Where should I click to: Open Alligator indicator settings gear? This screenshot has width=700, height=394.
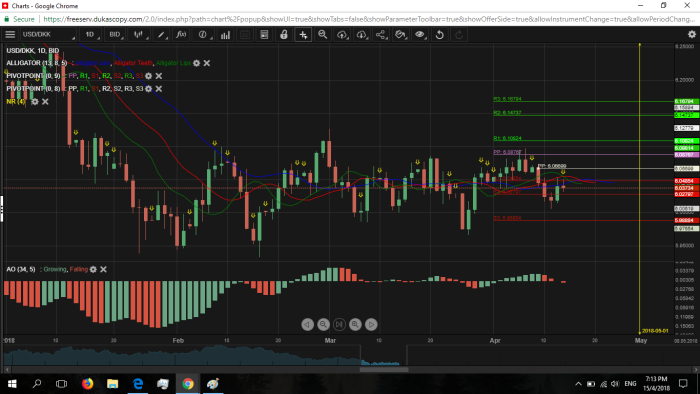coord(196,63)
